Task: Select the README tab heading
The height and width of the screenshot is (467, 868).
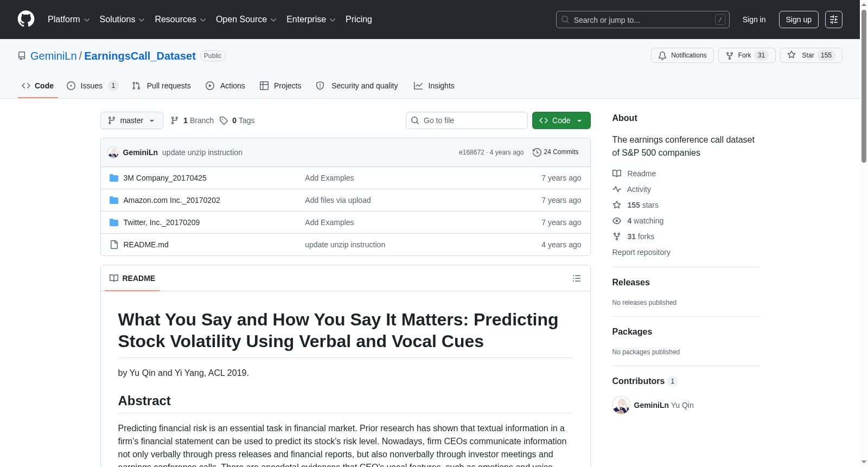Action: click(132, 278)
